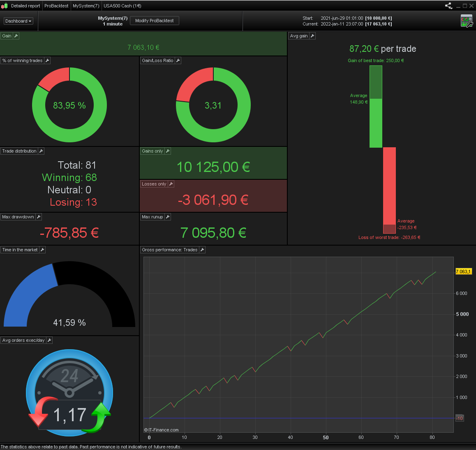This screenshot has width=476, height=450.
Task: Click the 7 063,10 € gain value
Action: click(x=143, y=47)
